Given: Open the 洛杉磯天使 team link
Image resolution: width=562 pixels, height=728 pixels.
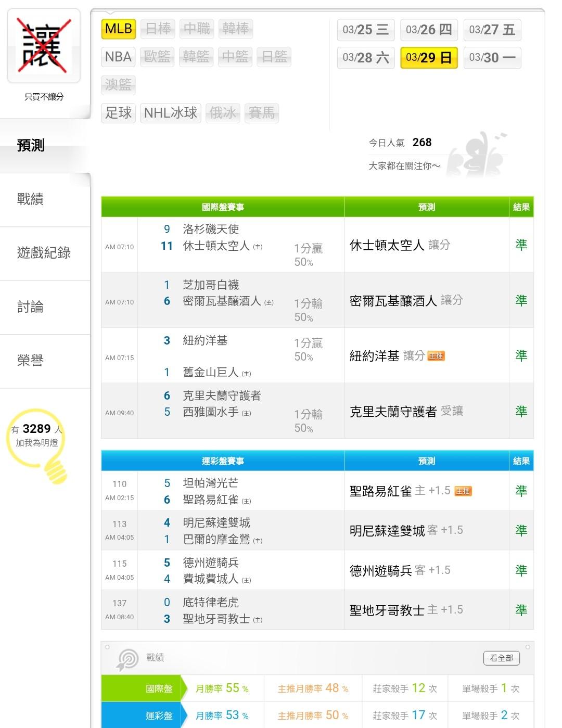Looking at the screenshot, I should [211, 229].
